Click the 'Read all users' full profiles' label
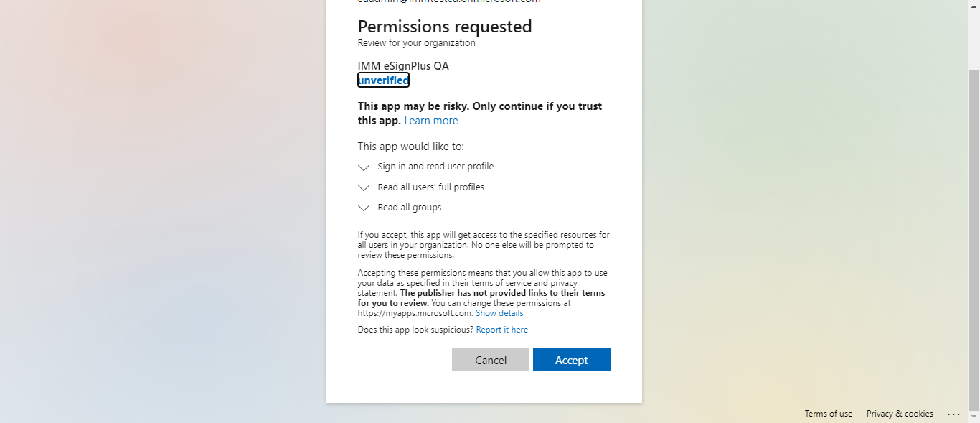Viewport: 980px width, 423px height. coord(430,187)
